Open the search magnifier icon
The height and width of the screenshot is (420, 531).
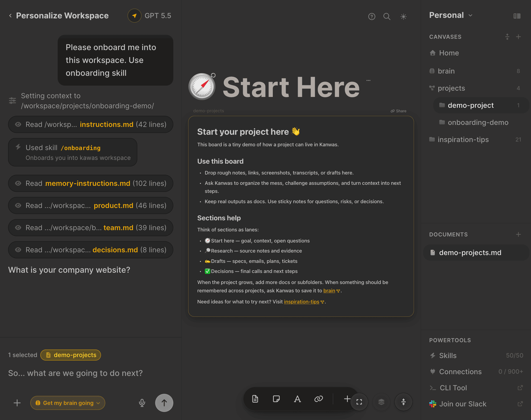(387, 17)
